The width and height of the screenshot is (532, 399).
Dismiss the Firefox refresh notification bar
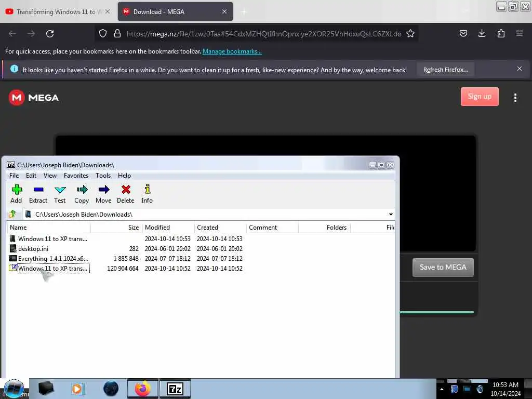point(519,69)
